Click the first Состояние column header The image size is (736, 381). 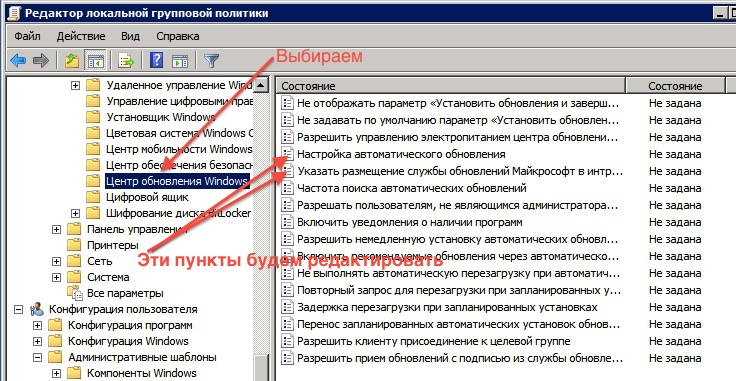click(451, 86)
